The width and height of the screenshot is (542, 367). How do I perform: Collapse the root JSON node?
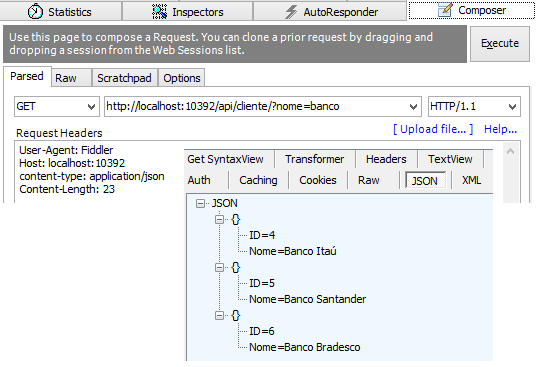pos(200,204)
